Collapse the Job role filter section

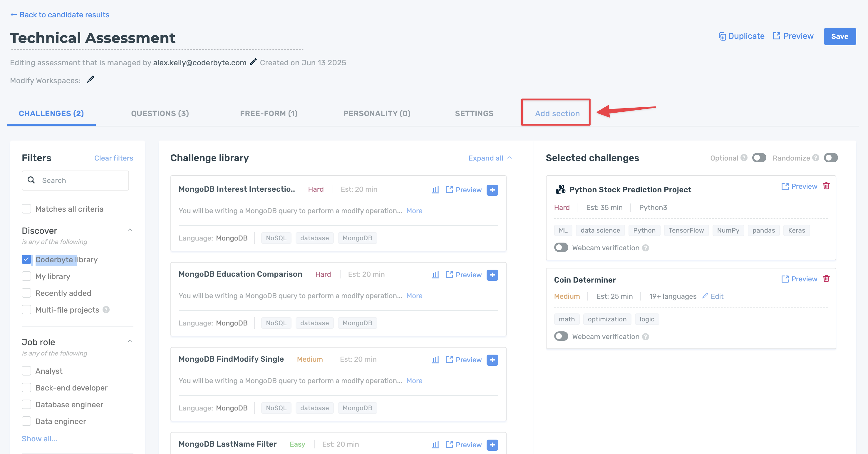click(130, 341)
